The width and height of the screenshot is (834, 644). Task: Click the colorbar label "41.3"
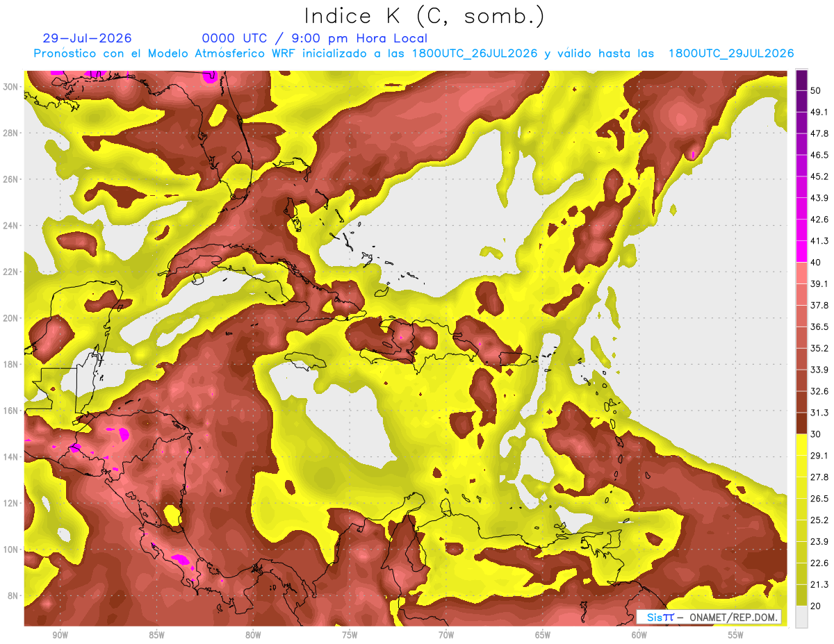[818, 241]
